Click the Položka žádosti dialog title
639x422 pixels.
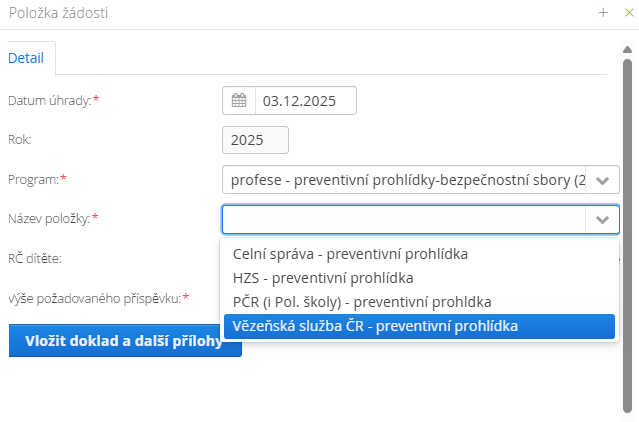pyautogui.click(x=59, y=13)
